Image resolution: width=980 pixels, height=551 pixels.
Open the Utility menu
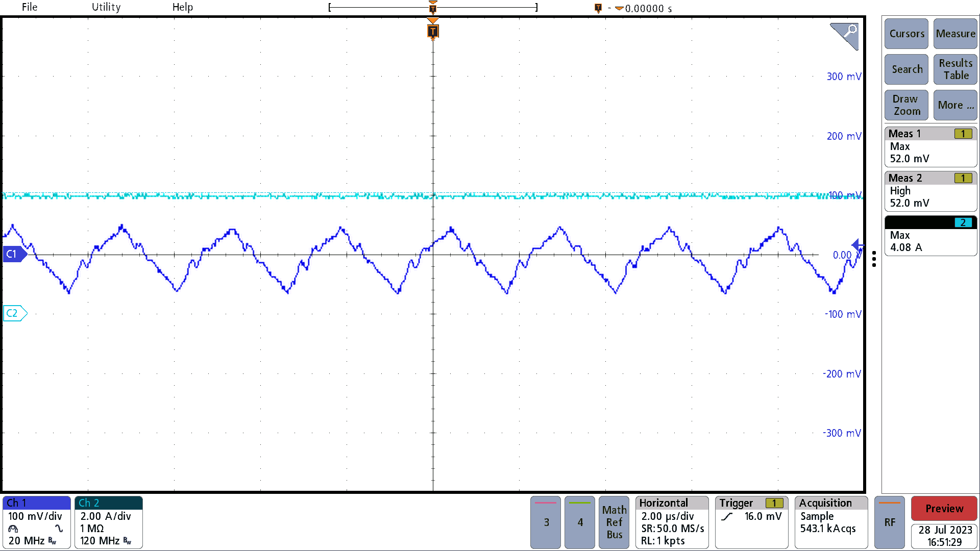click(106, 7)
